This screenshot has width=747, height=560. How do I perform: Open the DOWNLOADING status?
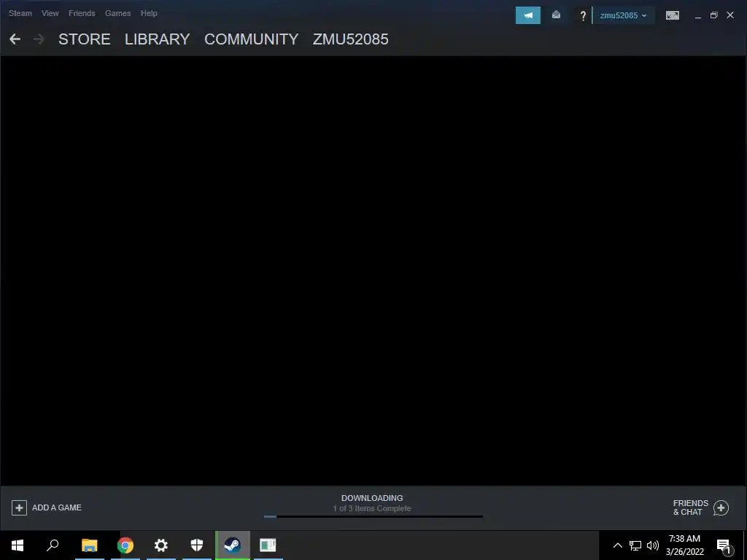pyautogui.click(x=372, y=498)
